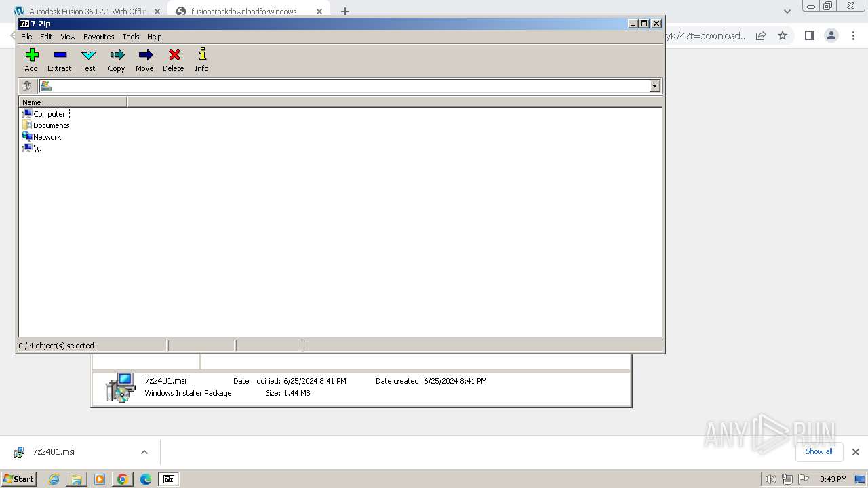Screen dimensions: 868x488
Task: Click the taskbar clock showing 8:43 PM
Action: 833,479
